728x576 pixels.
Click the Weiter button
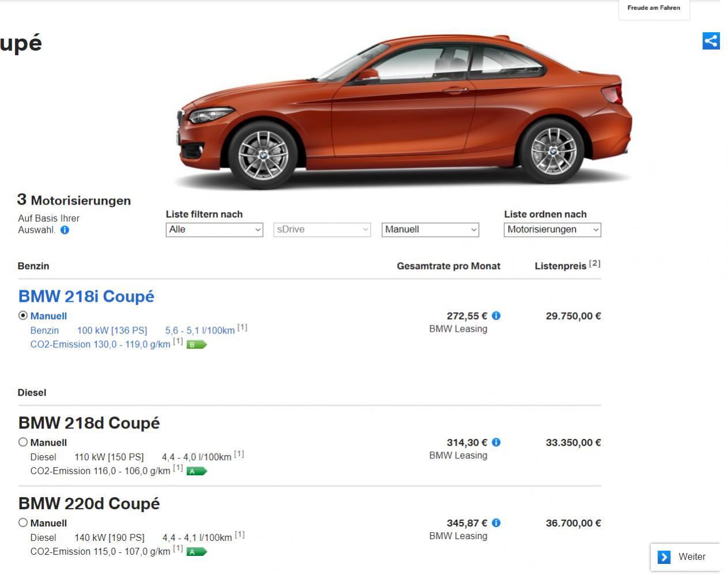tap(685, 557)
